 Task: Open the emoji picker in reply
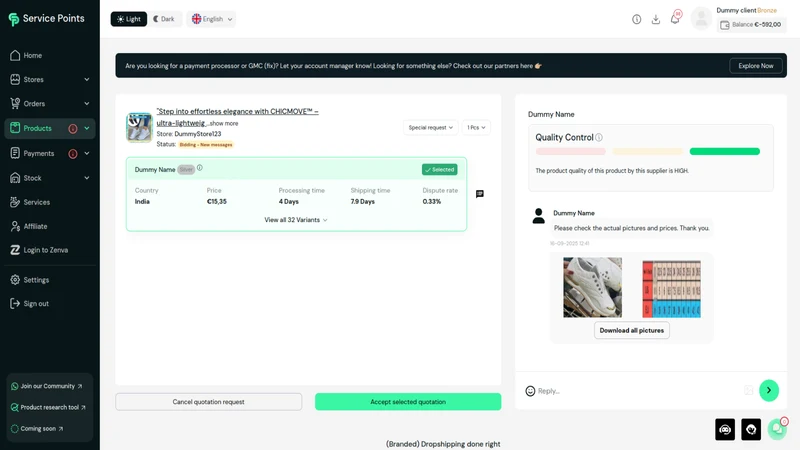click(530, 391)
